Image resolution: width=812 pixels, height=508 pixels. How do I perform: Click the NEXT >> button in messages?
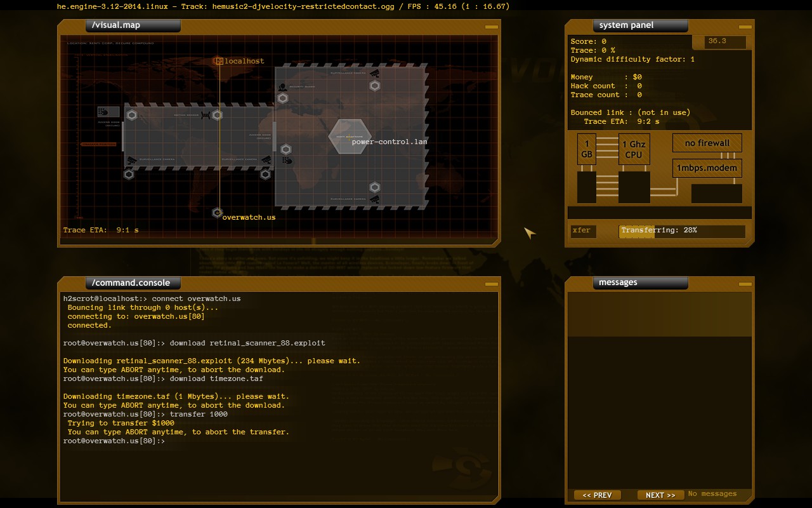coord(660,495)
